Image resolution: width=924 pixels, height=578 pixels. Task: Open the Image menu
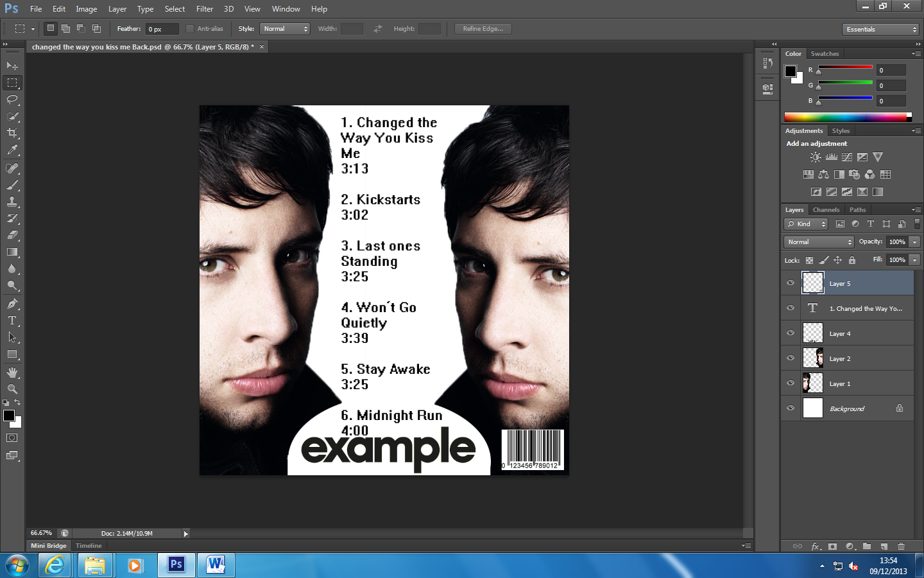(87, 9)
